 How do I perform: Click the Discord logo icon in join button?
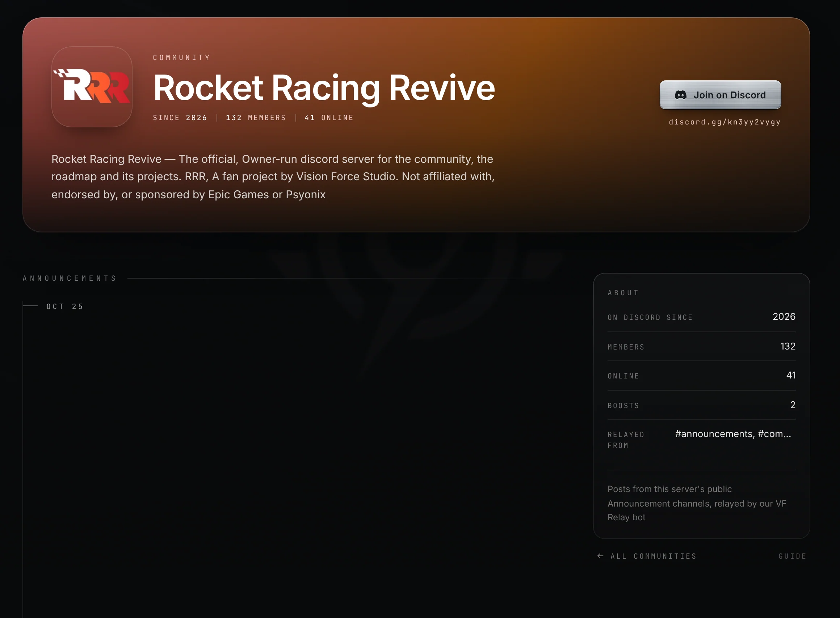[x=681, y=95]
